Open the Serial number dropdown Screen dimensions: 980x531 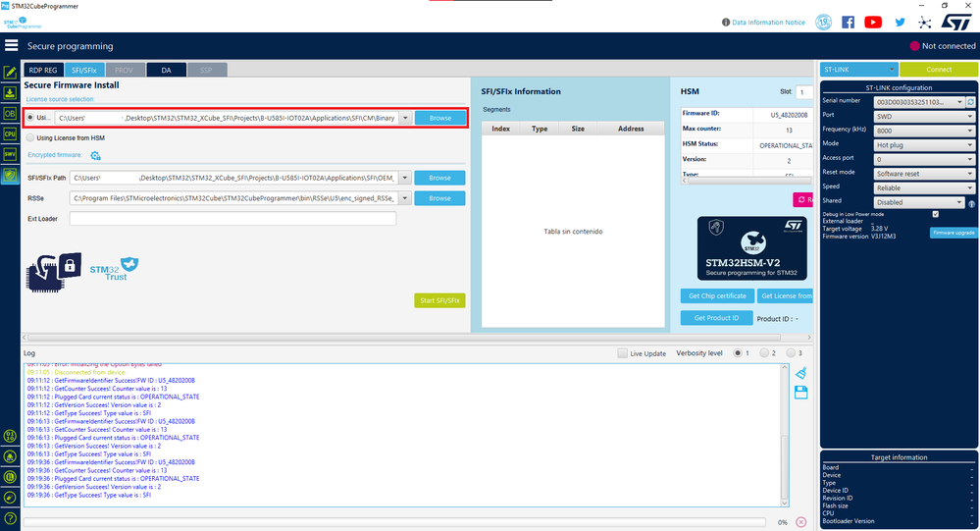(919, 102)
